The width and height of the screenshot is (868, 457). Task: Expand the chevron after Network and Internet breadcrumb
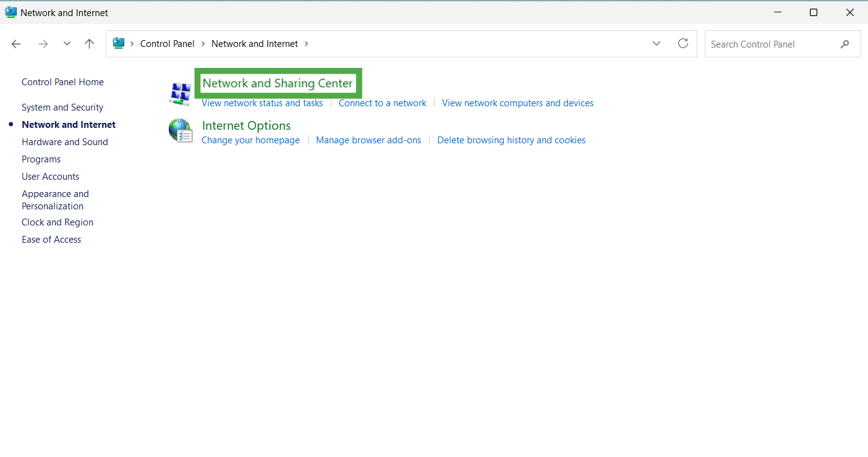coord(306,44)
